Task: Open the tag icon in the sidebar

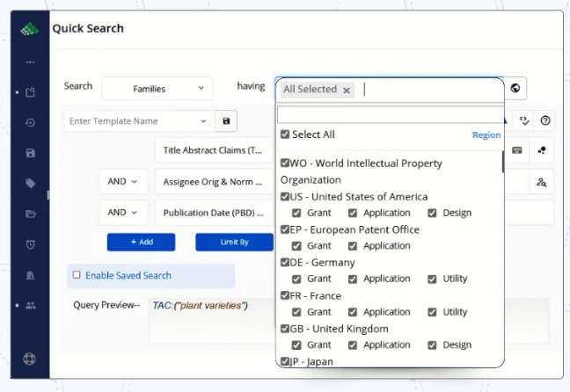Action: coord(31,183)
